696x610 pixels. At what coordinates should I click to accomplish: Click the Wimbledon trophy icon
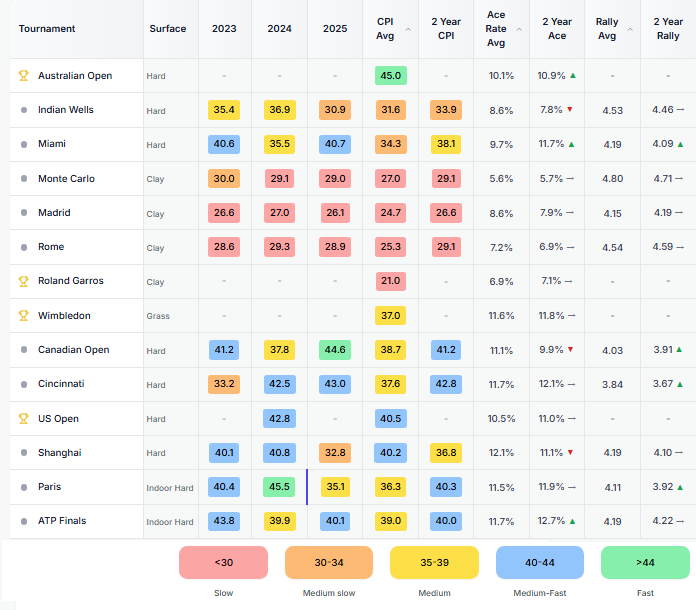(24, 315)
